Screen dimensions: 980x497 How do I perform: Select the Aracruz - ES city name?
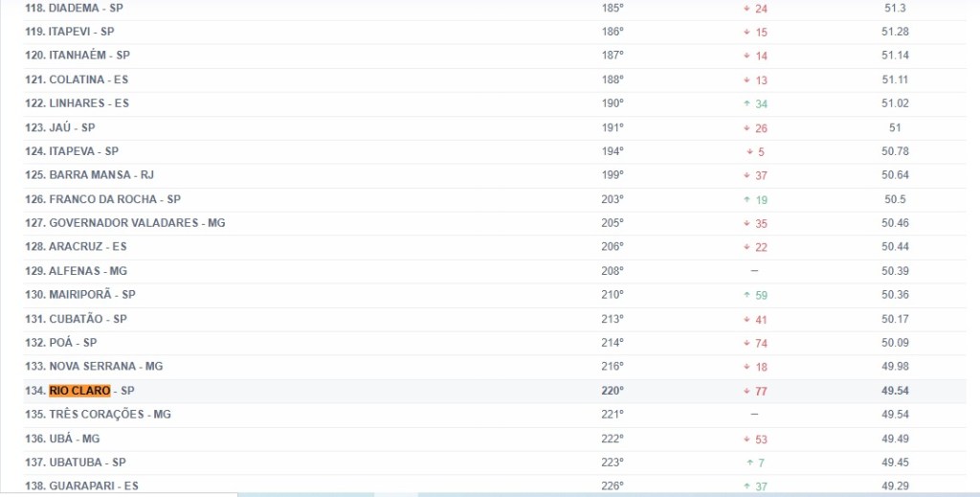pos(87,247)
